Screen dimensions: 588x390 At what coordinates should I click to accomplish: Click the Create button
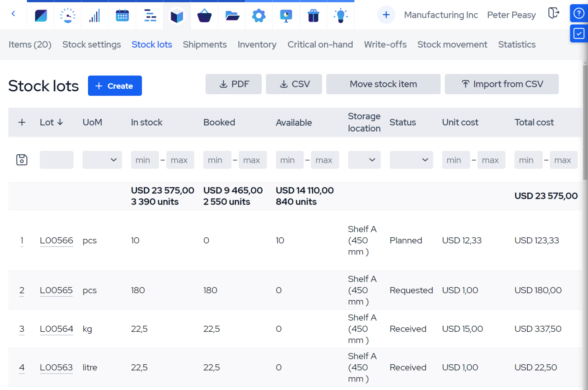[x=115, y=85]
